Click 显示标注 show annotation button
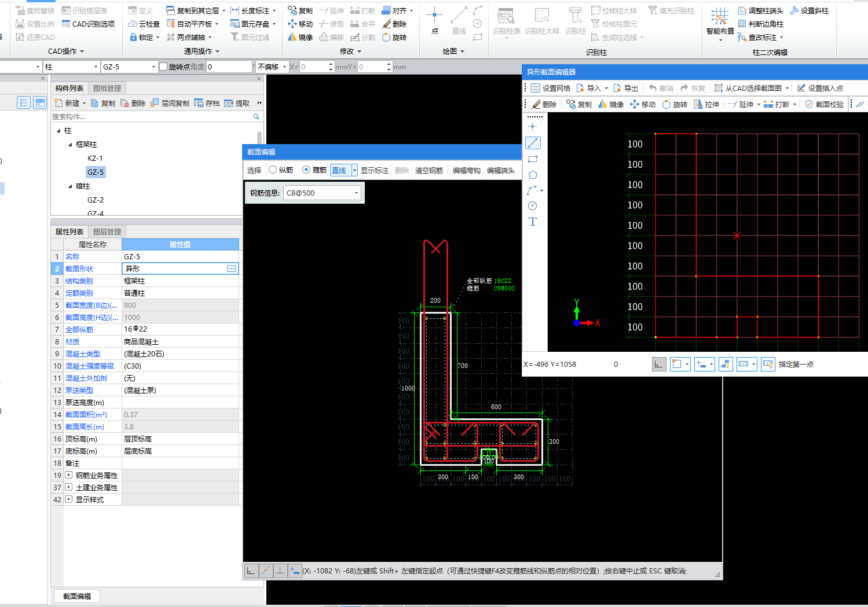 375,170
